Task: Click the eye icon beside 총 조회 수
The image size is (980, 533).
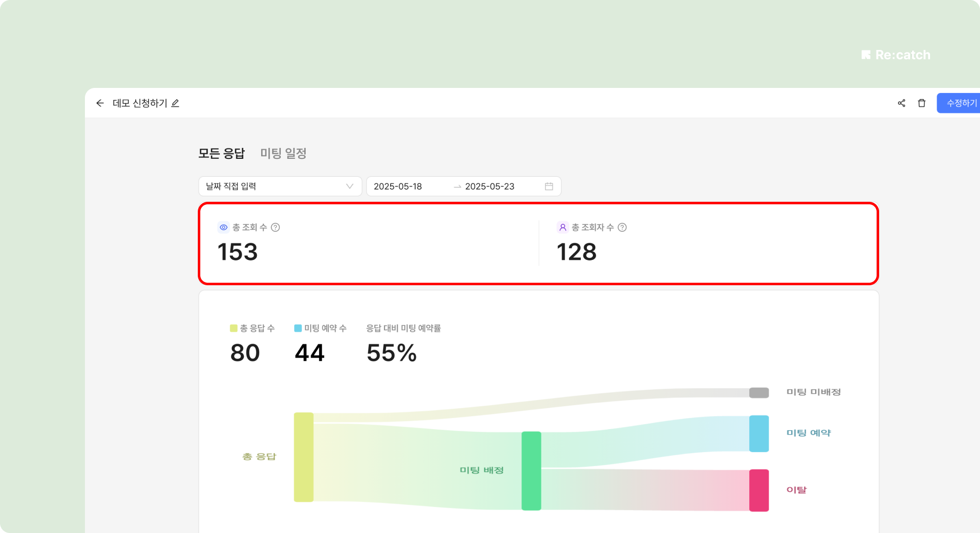Action: (x=224, y=227)
